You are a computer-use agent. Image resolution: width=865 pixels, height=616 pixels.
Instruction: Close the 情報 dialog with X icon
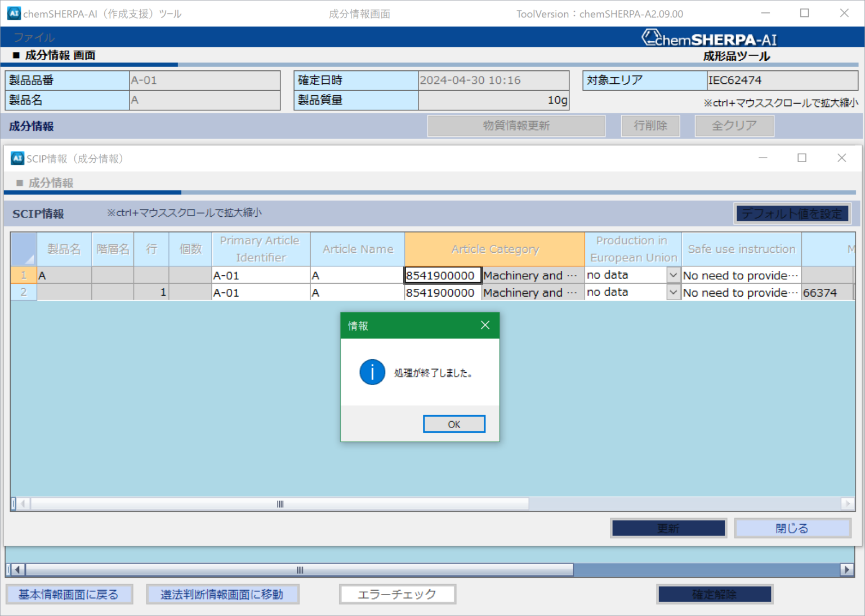(x=485, y=325)
